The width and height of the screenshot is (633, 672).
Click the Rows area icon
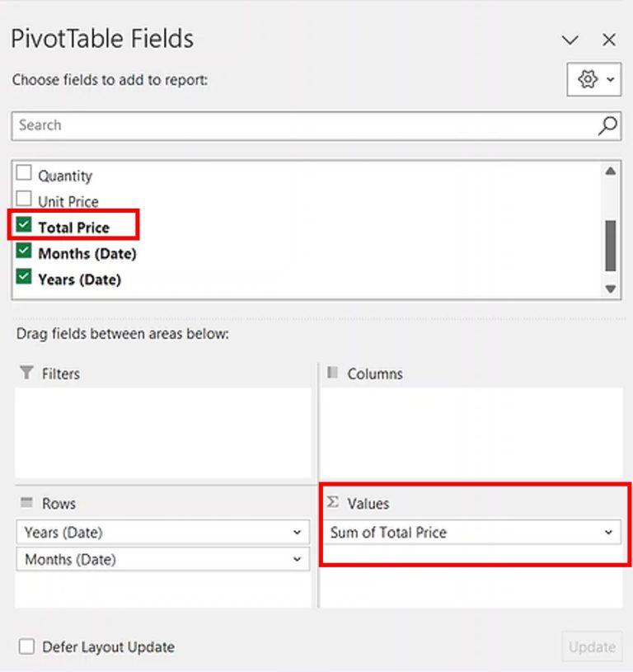pos(28,503)
